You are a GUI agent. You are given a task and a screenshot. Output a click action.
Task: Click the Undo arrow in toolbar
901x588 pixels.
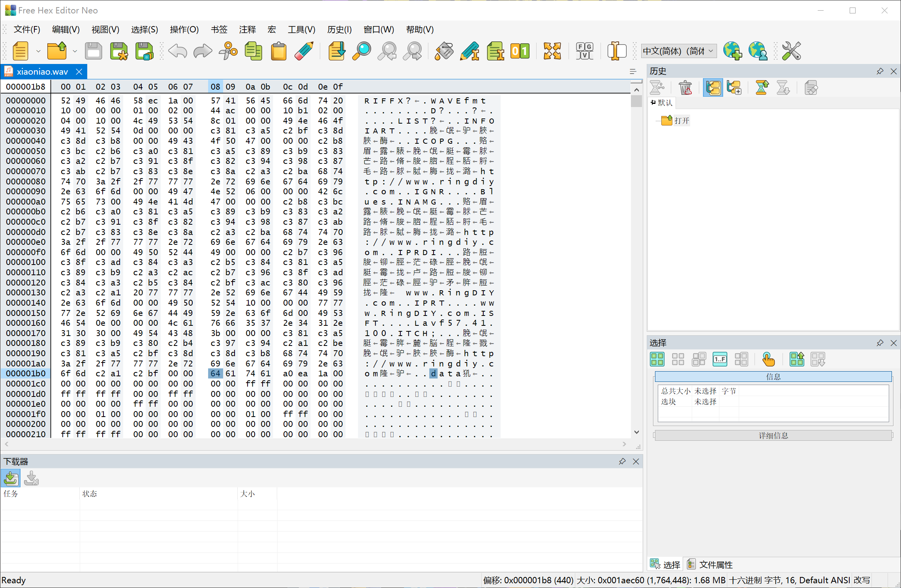(x=178, y=51)
